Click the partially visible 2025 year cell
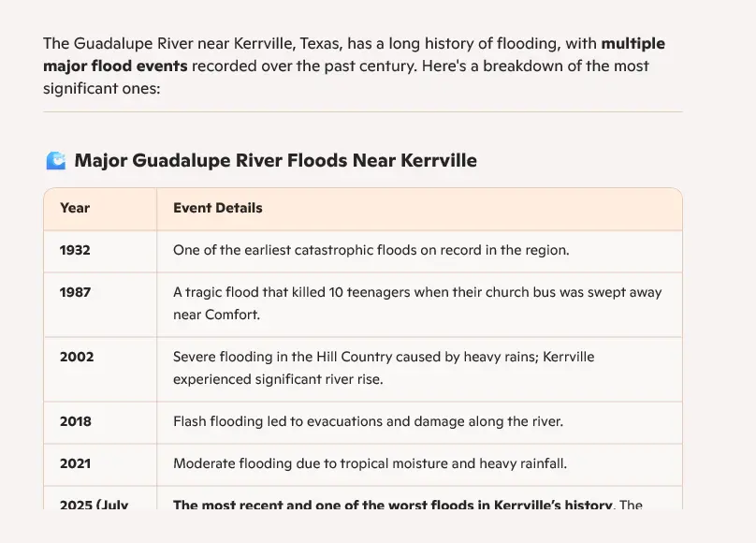Image resolution: width=756 pixels, height=543 pixels. coord(94,505)
